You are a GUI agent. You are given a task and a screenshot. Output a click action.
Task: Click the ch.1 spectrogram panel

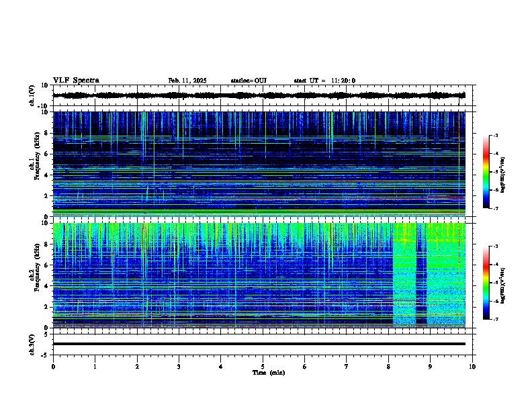click(x=259, y=164)
